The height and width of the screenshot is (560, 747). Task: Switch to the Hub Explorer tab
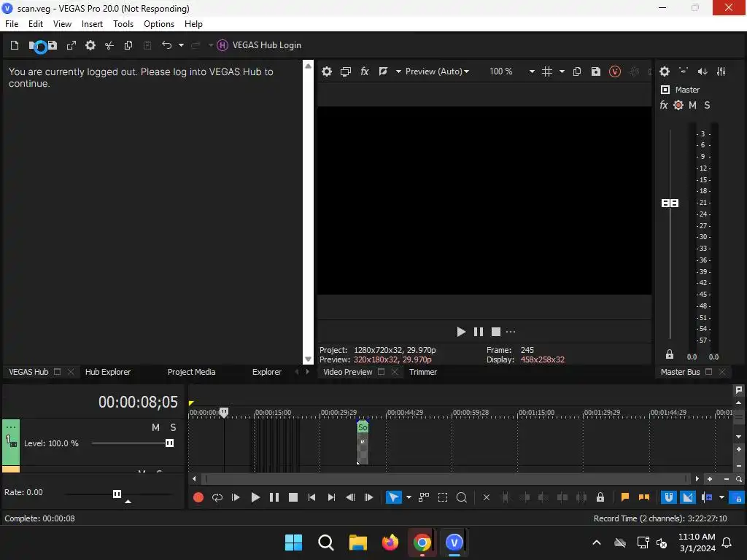click(x=108, y=372)
